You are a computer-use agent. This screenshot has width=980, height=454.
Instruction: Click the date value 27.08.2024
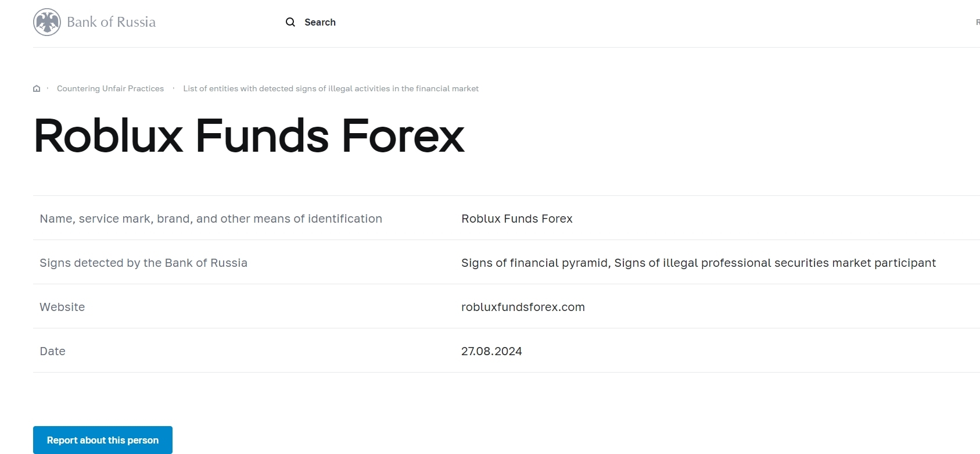coord(491,351)
